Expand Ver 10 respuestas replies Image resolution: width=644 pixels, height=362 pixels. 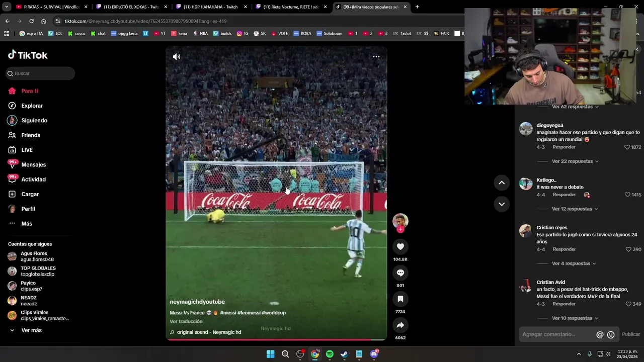click(575, 318)
